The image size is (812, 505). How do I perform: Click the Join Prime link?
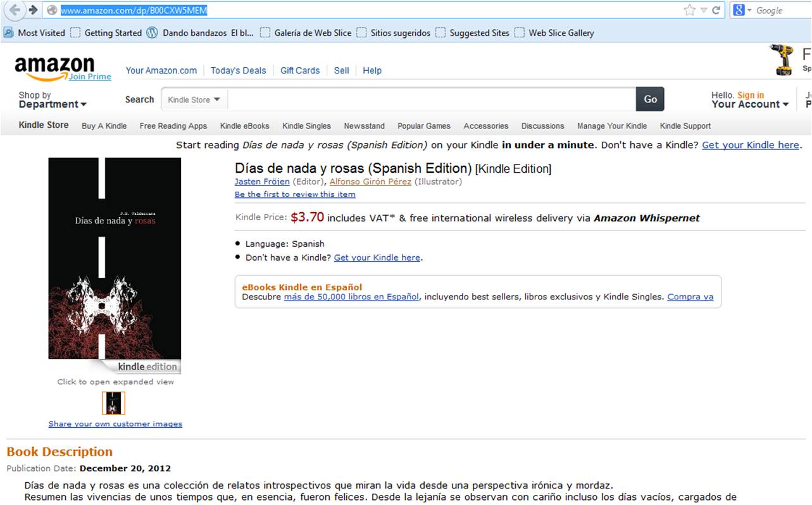(x=90, y=77)
